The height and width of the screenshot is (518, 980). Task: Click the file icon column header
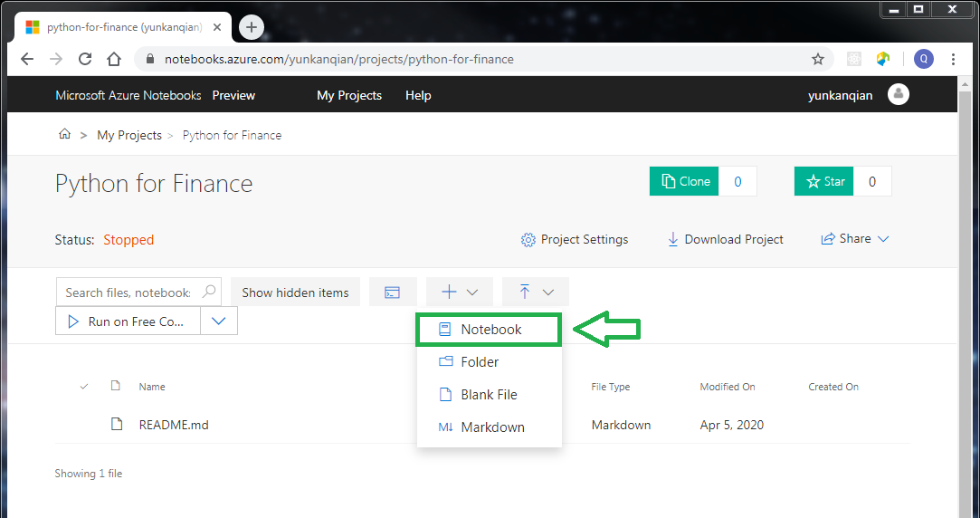(x=116, y=386)
